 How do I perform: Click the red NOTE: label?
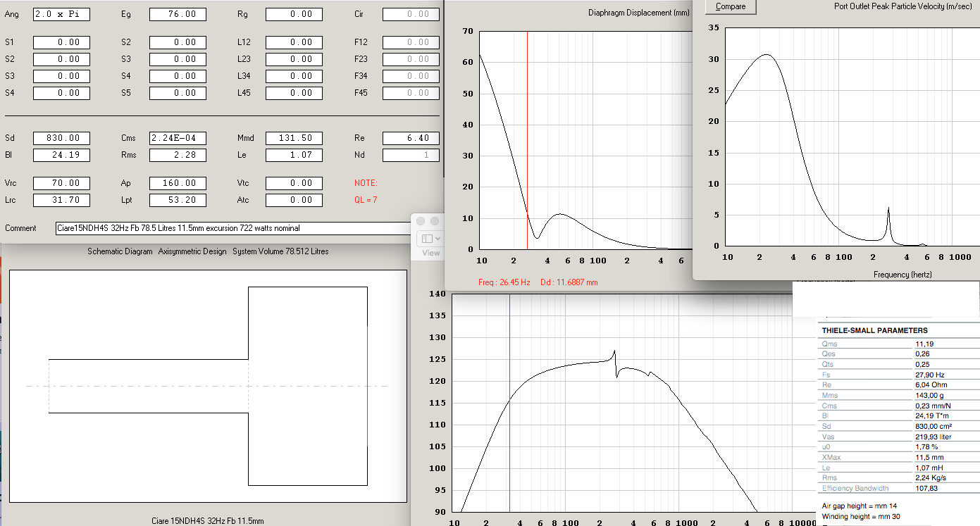(x=366, y=183)
